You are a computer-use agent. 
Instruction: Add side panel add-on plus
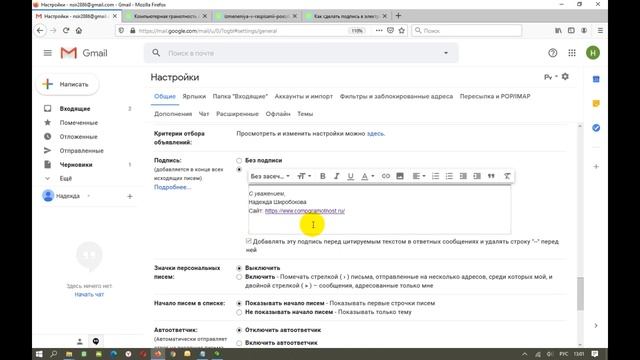coord(596,167)
